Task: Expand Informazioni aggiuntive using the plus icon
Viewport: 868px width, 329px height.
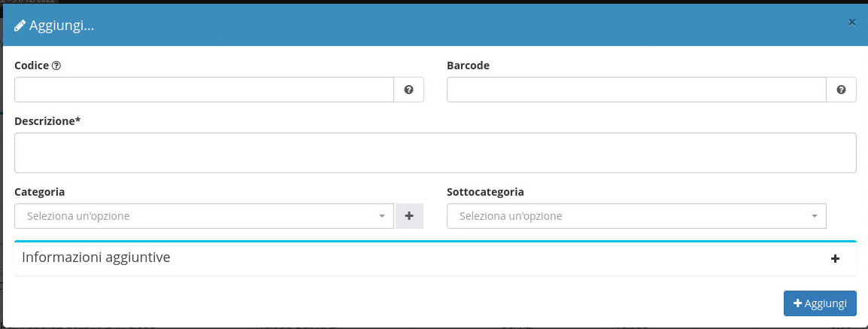Action: [x=834, y=258]
